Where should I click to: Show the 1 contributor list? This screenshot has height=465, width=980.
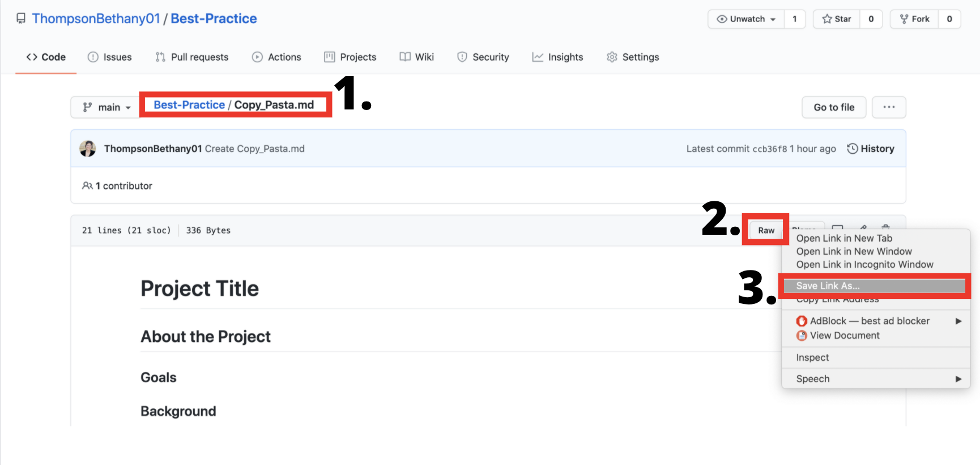[x=117, y=186]
